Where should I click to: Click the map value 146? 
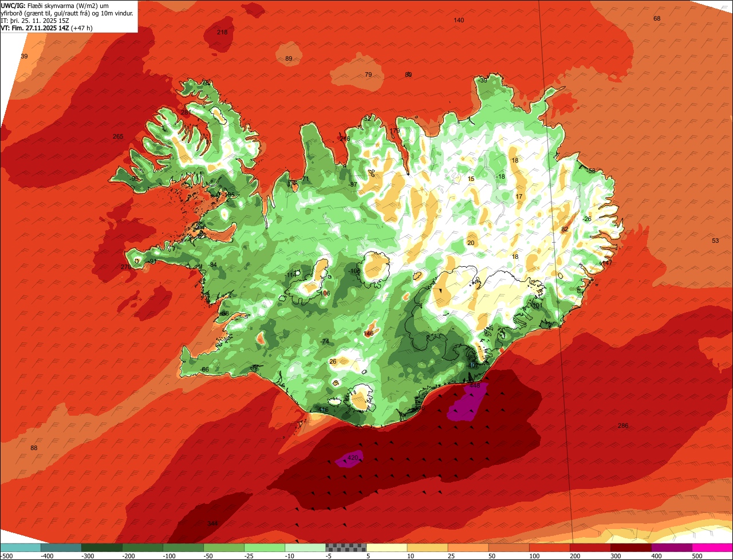click(368, 333)
